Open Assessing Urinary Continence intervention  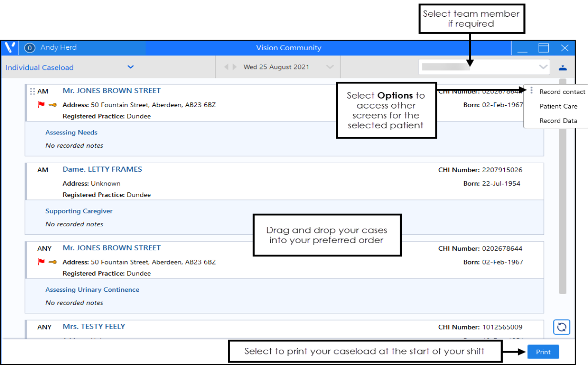[x=92, y=289]
